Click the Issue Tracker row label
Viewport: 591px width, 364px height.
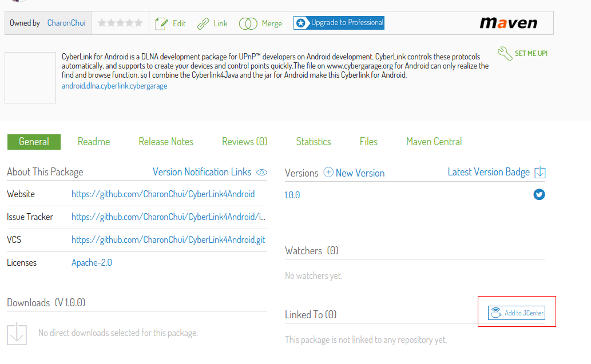30,217
